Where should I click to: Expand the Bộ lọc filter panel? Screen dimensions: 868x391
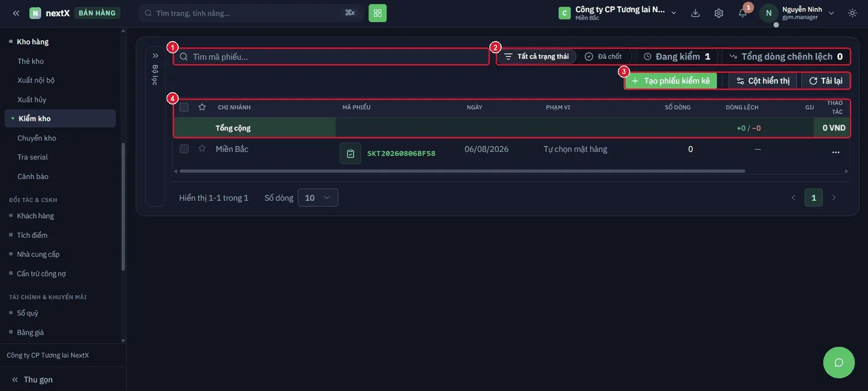coord(155,56)
